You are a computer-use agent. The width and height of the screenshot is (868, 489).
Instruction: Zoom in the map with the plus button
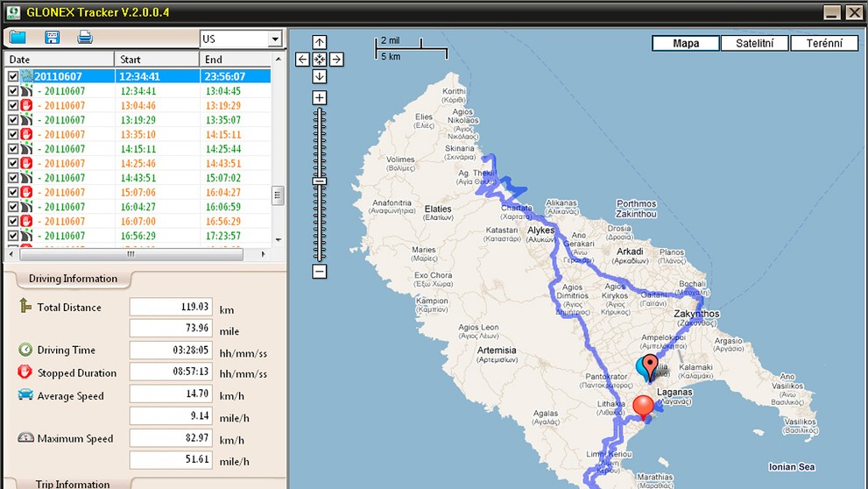click(320, 97)
